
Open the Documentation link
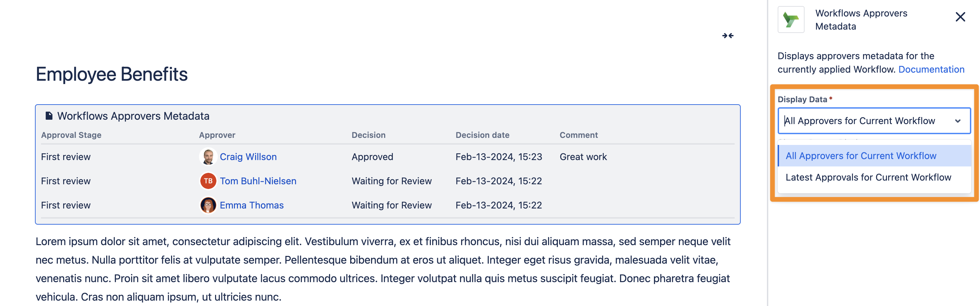click(931, 70)
